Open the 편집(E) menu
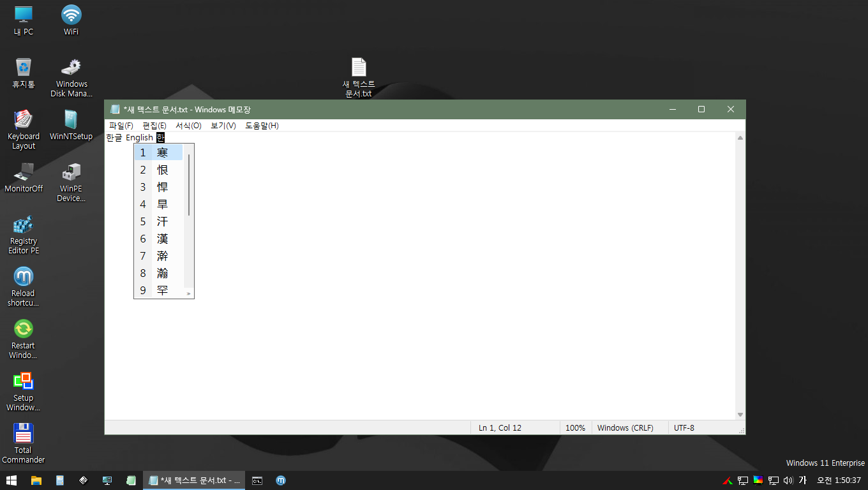The width and height of the screenshot is (868, 490). click(x=154, y=126)
